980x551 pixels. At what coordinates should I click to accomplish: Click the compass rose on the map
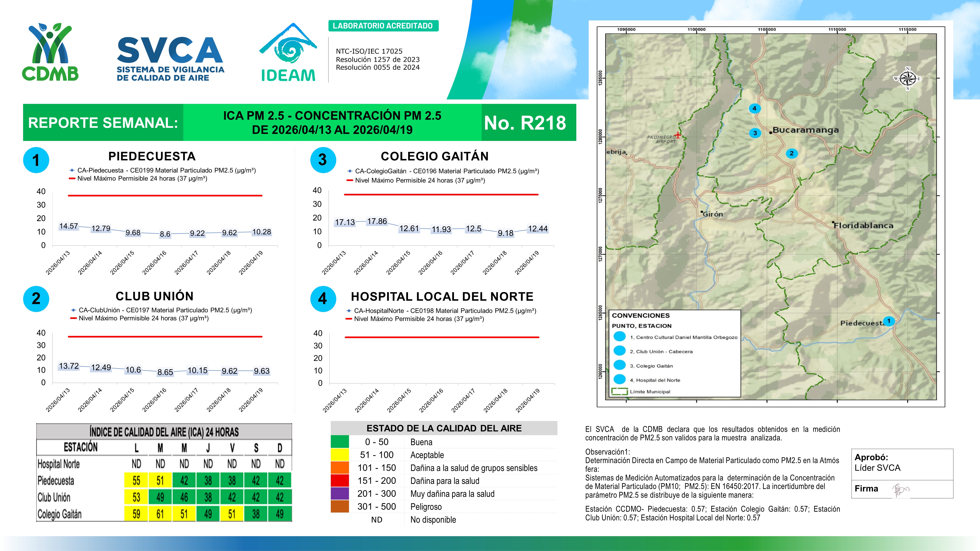(x=907, y=79)
